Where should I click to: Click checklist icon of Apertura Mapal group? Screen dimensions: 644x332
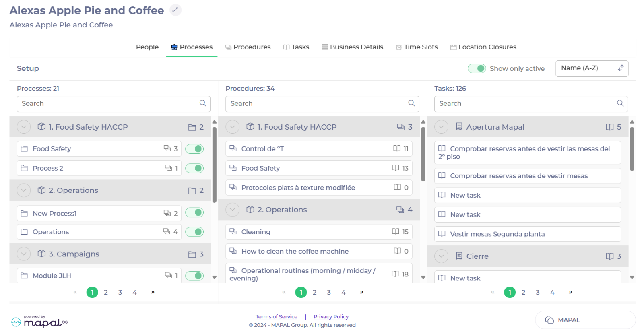click(x=459, y=126)
